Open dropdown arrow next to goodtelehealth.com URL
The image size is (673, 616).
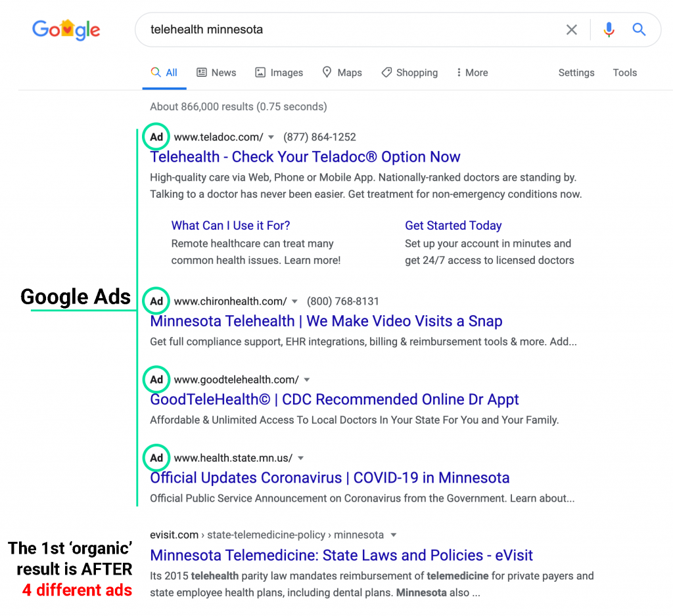[306, 380]
